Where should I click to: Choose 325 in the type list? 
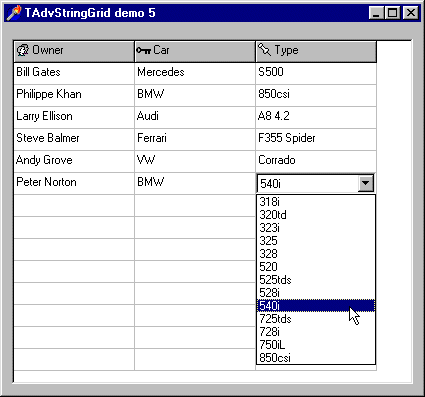pyautogui.click(x=316, y=241)
